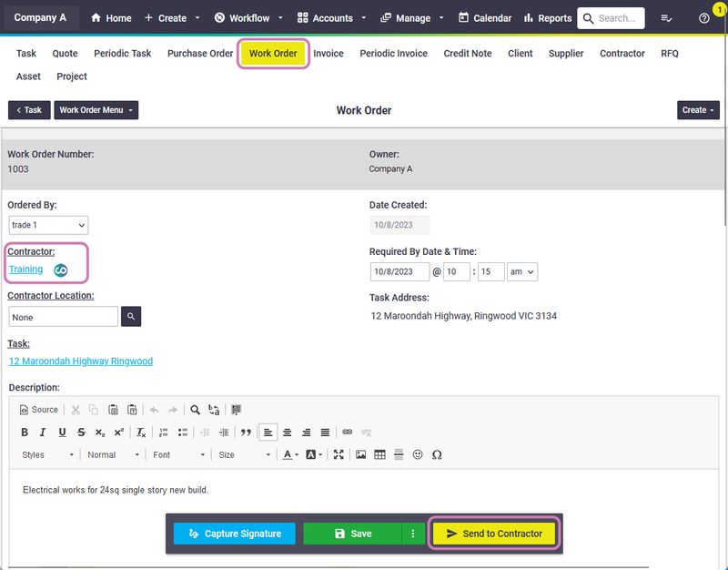Insert an image into the description

pyautogui.click(x=360, y=454)
